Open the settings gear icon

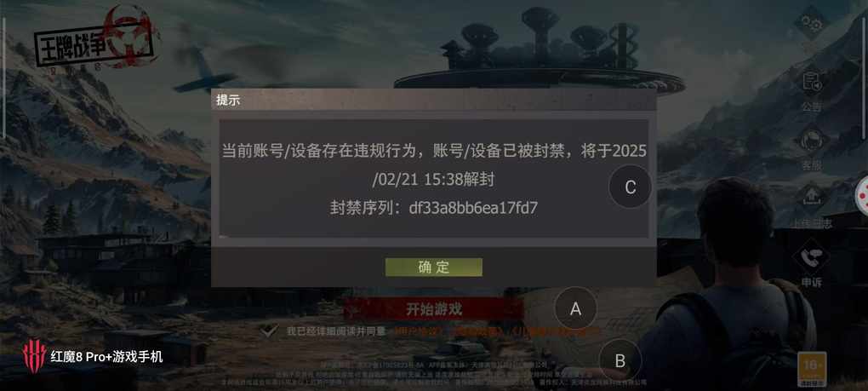click(x=811, y=23)
